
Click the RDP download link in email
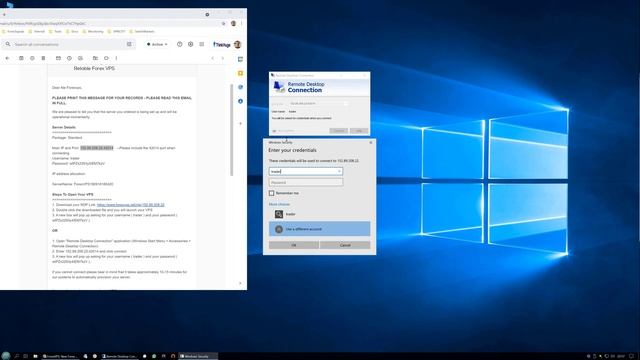(x=131, y=205)
